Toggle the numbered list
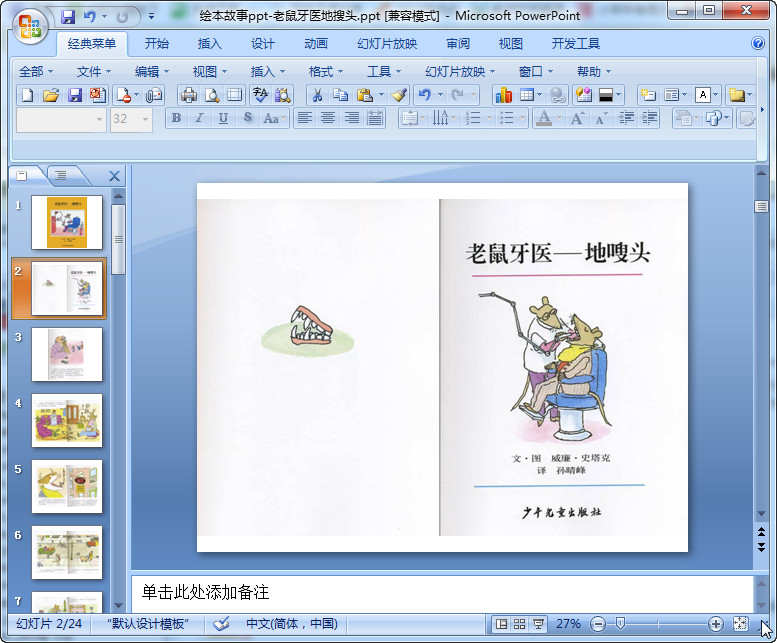This screenshot has height=643, width=777. 473,118
